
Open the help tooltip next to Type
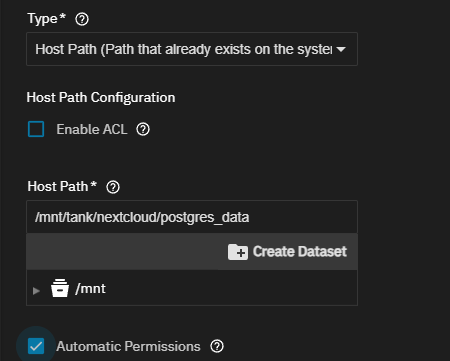click(82, 19)
